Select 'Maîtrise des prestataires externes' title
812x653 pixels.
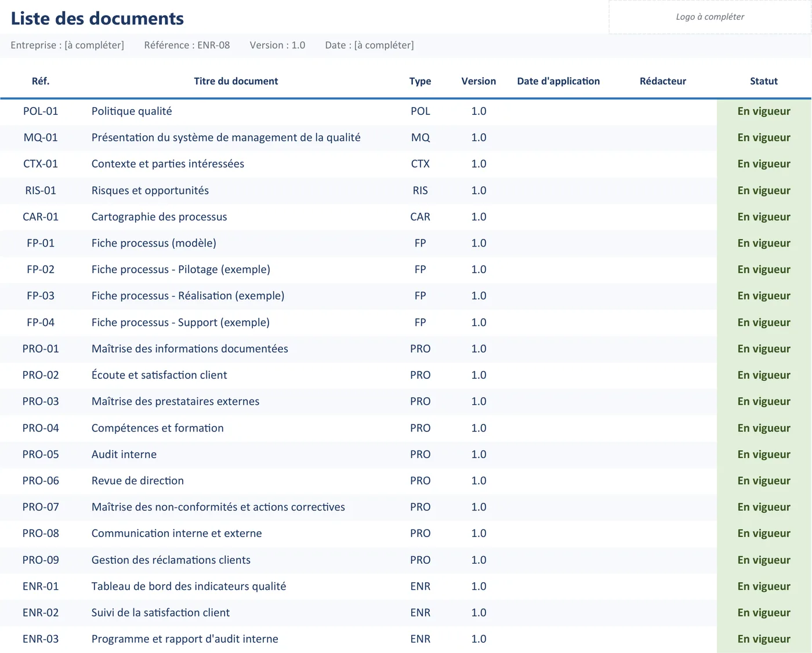click(175, 401)
